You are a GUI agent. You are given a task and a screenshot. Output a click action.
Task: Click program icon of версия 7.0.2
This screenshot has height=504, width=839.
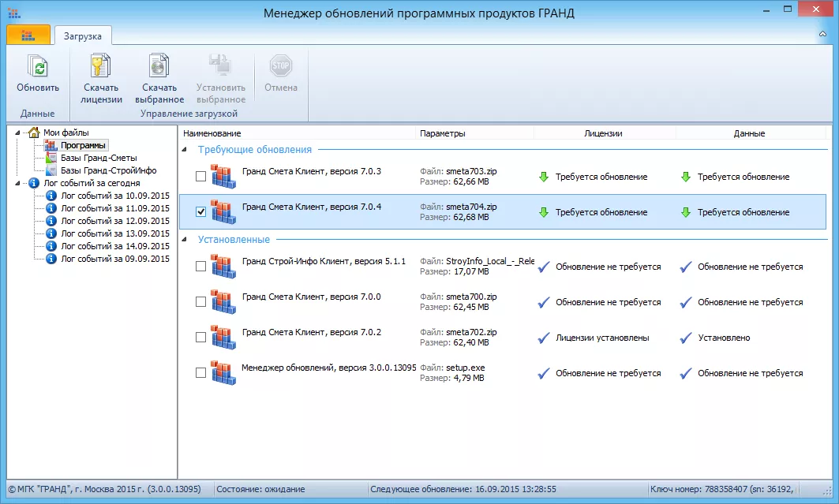[223, 338]
